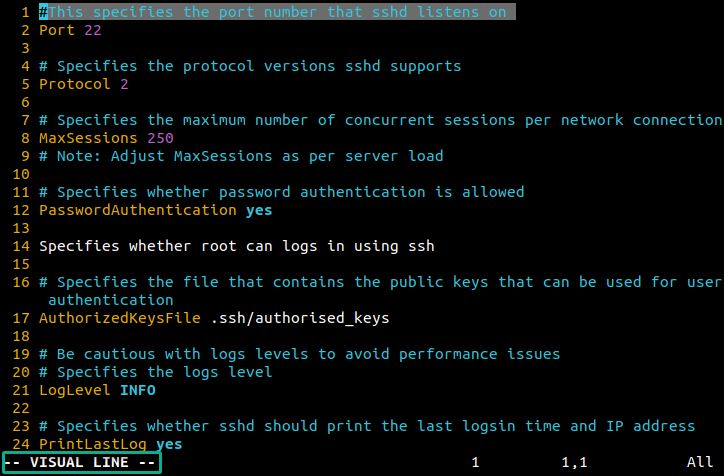724x476 pixels.
Task: Click the 1,1 cursor position indicator
Action: tap(574, 462)
